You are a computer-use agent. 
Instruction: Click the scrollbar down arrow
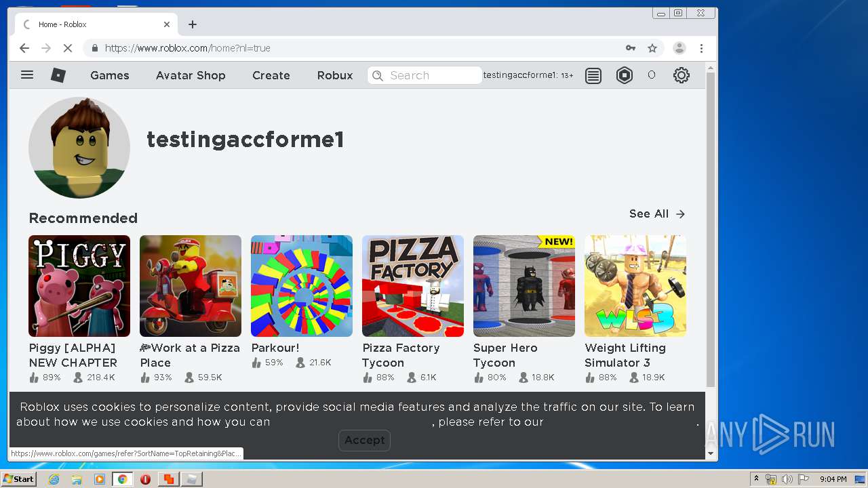coord(711,453)
